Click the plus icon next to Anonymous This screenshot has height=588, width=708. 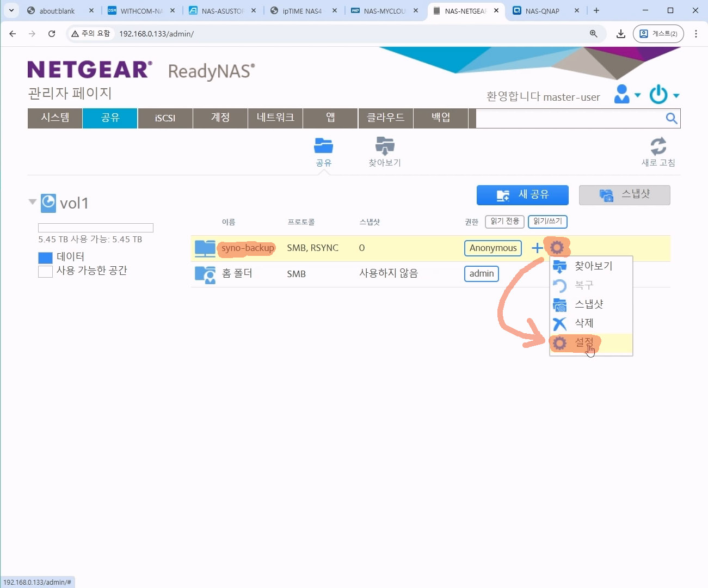click(x=537, y=248)
